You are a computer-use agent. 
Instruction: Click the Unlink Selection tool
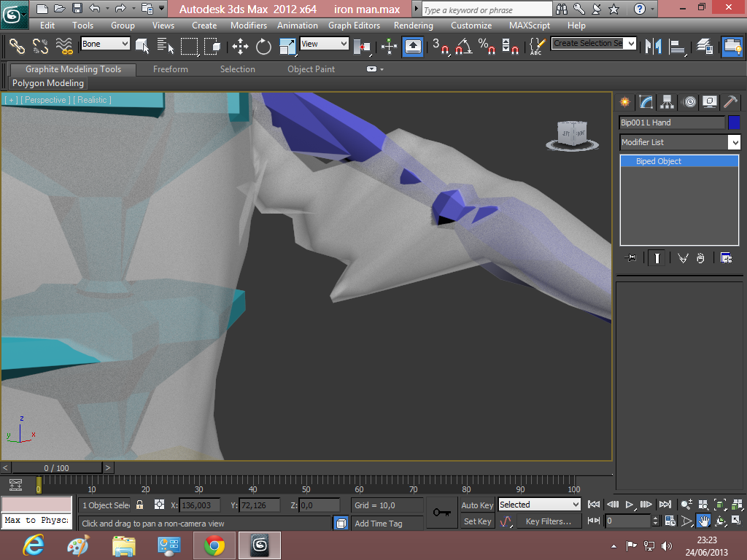coord(40,46)
